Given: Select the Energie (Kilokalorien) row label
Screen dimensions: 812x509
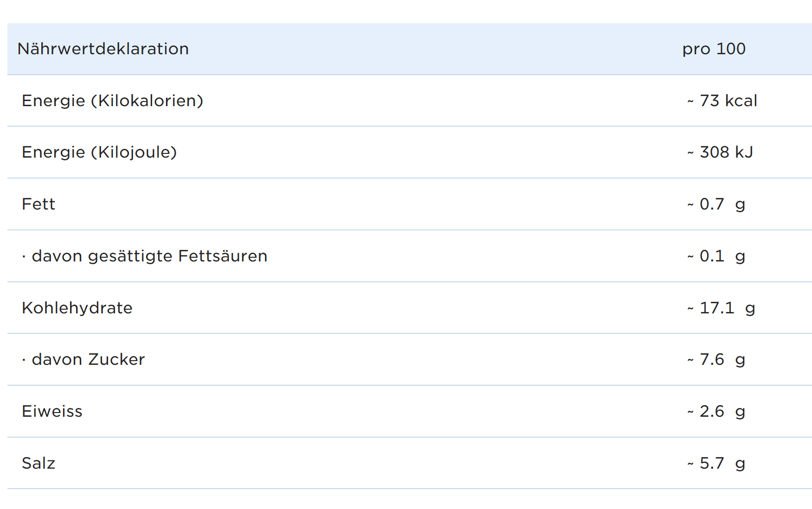Looking at the screenshot, I should point(112,101).
